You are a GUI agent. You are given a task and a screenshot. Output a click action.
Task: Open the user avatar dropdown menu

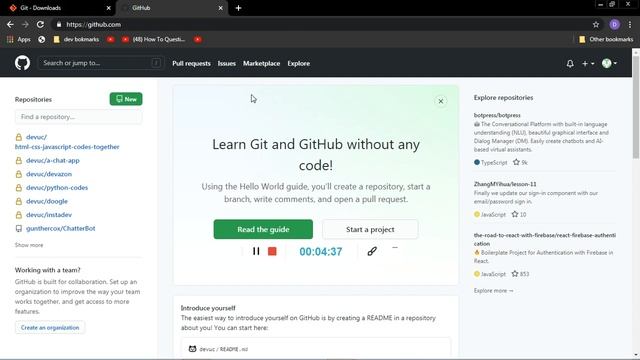pyautogui.click(x=609, y=63)
